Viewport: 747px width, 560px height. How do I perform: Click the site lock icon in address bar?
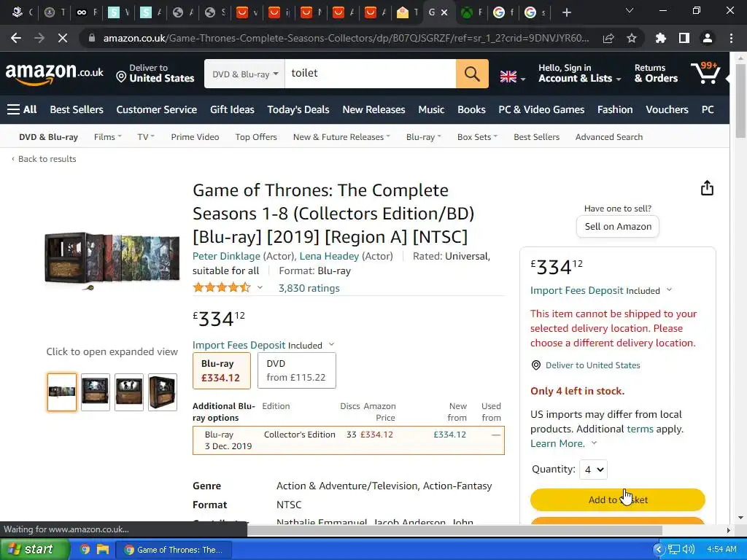pos(92,38)
